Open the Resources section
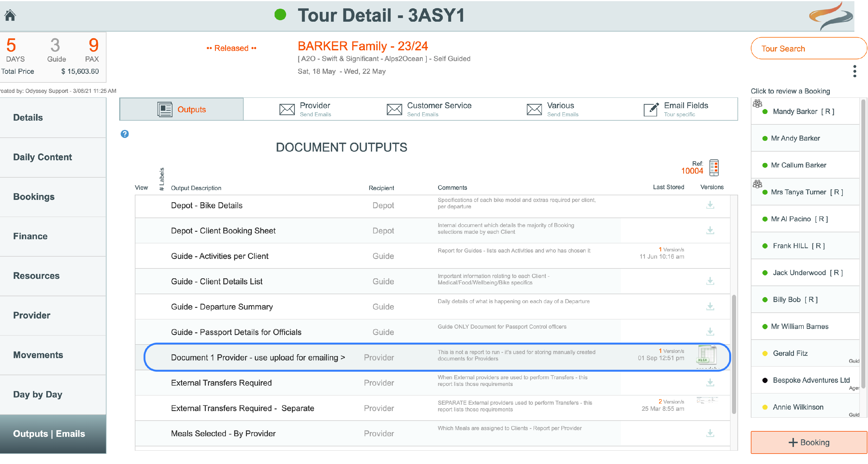The image size is (868, 464). tap(53, 276)
